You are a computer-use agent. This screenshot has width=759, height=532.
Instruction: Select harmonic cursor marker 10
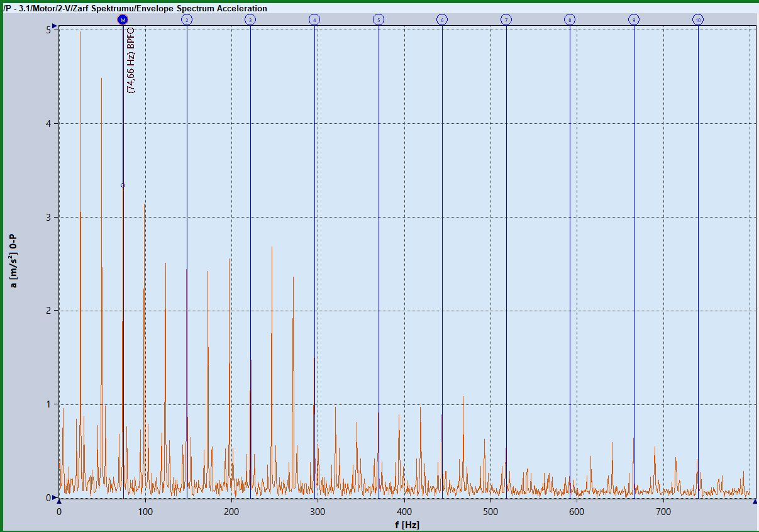pos(698,19)
